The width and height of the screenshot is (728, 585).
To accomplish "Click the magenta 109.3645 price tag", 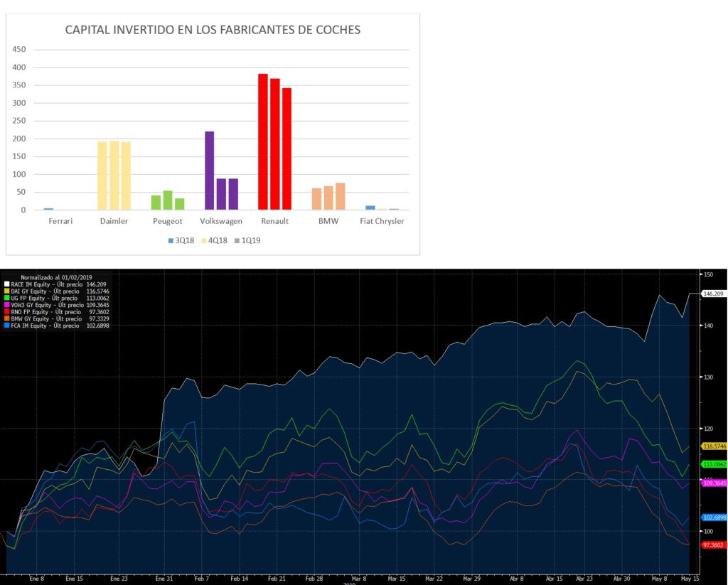I will click(713, 483).
